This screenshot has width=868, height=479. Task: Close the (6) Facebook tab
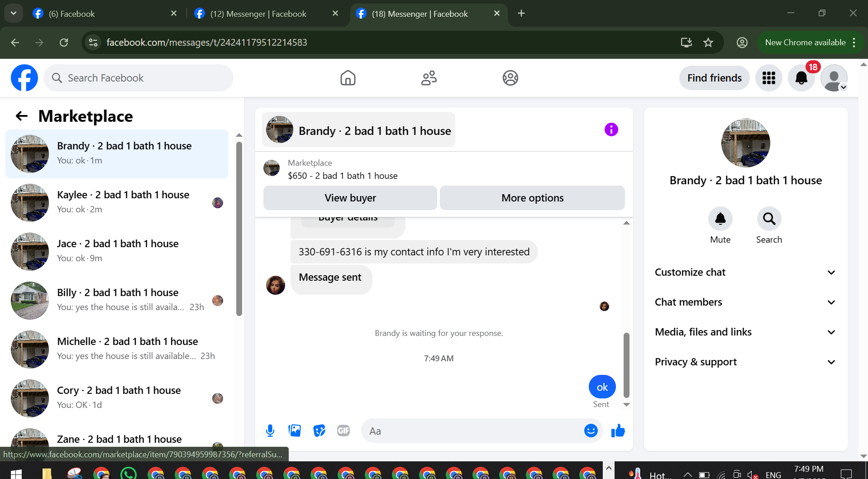coord(174,14)
